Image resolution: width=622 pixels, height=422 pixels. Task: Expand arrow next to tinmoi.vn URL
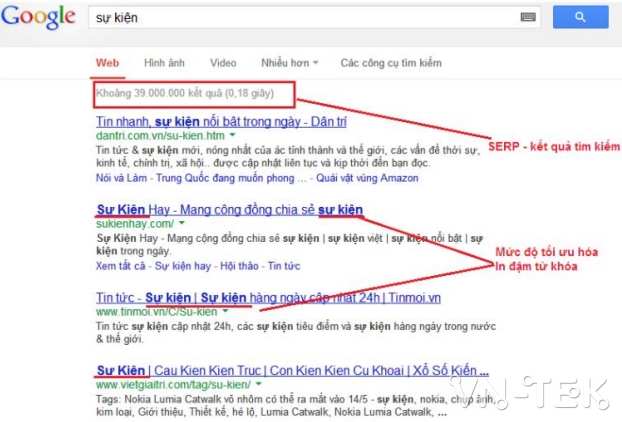[225, 311]
